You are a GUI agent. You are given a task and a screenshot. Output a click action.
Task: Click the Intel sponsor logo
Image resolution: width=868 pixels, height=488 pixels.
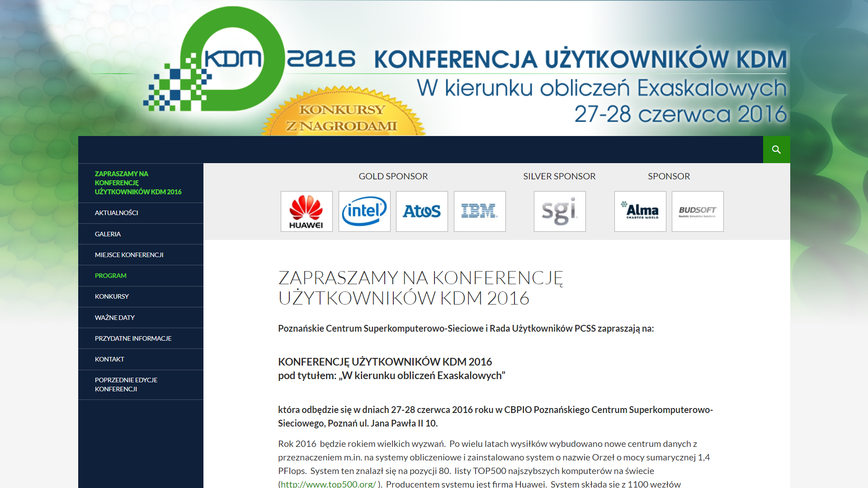pos(364,211)
